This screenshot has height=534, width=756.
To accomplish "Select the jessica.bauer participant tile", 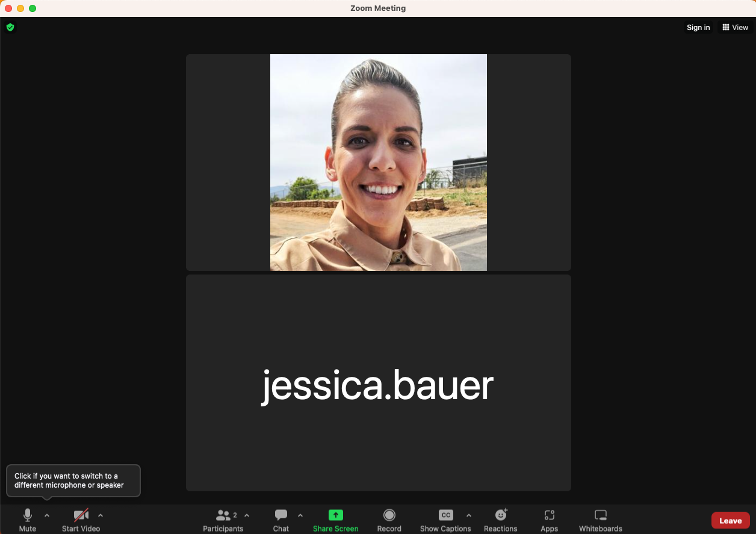I will click(x=379, y=383).
